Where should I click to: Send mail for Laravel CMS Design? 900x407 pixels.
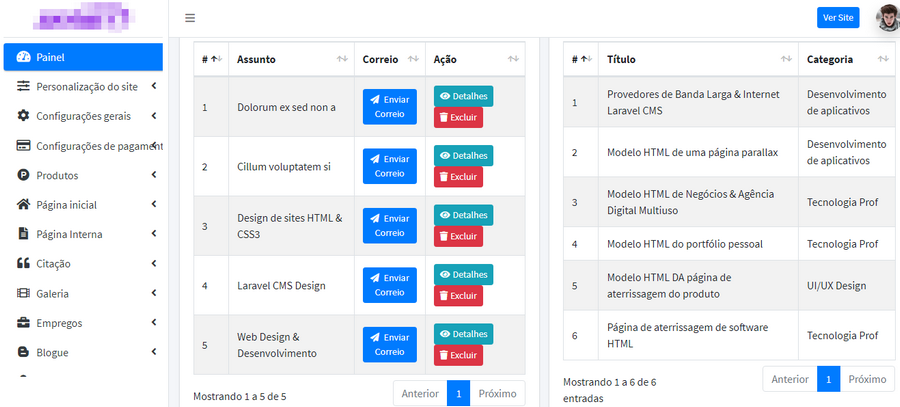390,285
